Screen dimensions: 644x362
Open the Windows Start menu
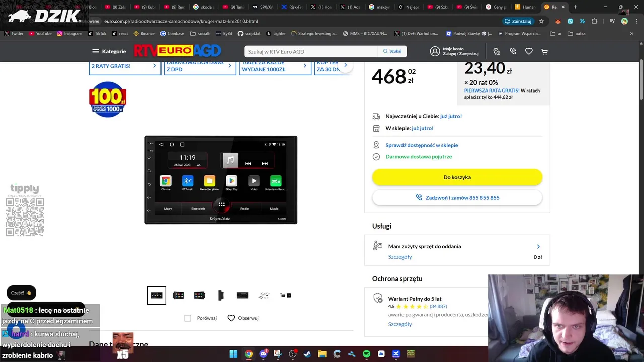pos(233,354)
